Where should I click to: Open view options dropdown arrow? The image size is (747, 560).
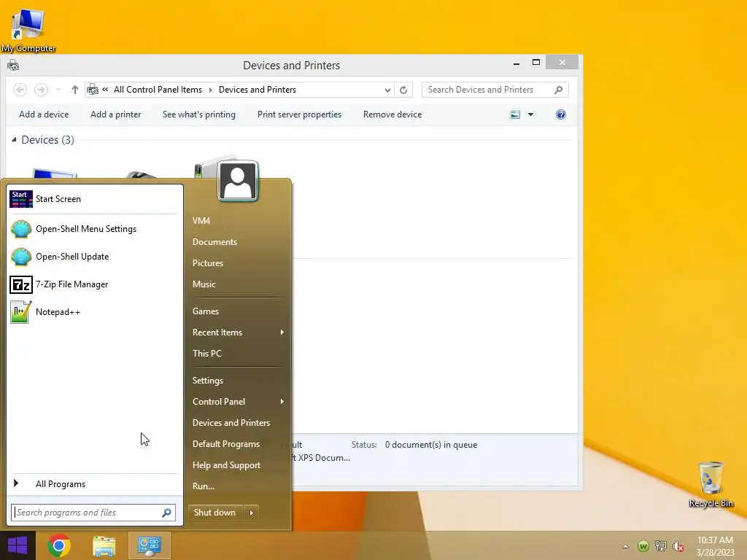pos(531,114)
